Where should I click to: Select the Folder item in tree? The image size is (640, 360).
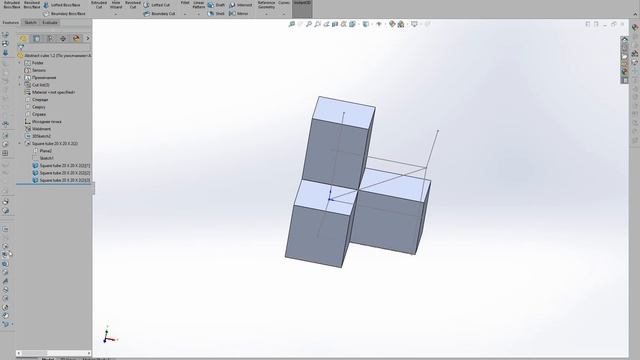(x=38, y=63)
